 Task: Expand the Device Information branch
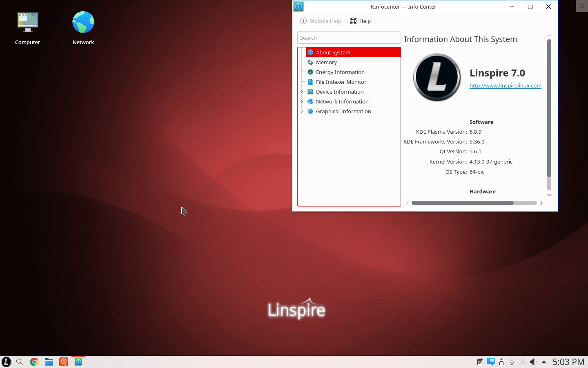point(302,92)
